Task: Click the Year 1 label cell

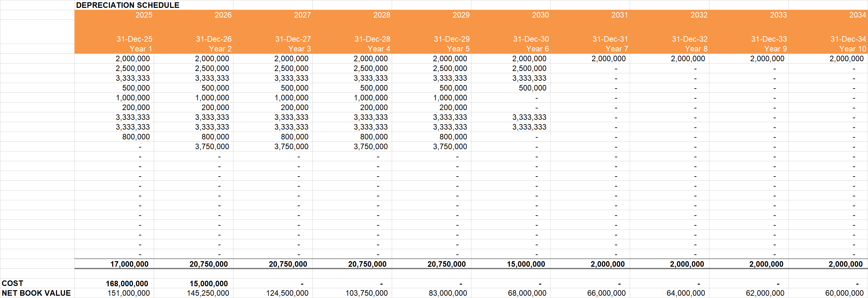Action: (141, 49)
